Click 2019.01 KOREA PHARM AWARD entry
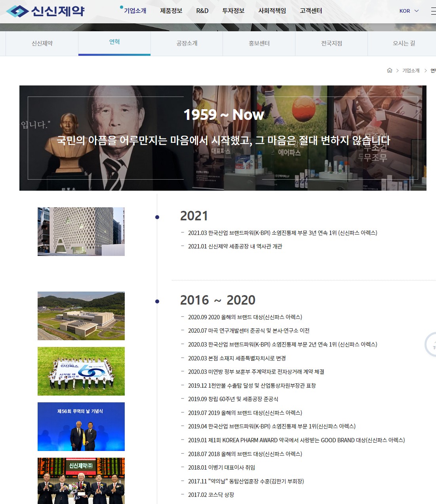Image resolution: width=436 pixels, height=504 pixels. [296, 440]
